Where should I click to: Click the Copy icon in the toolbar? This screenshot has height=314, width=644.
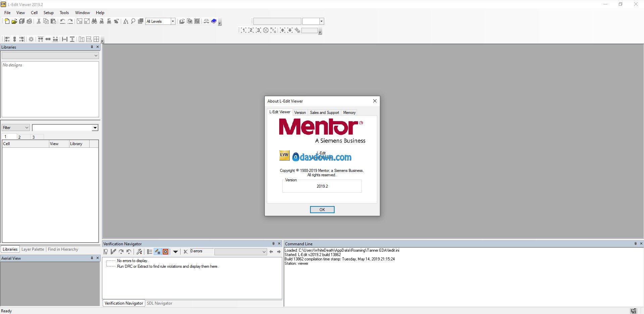click(46, 21)
